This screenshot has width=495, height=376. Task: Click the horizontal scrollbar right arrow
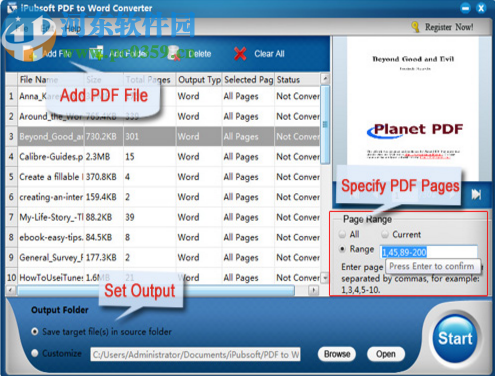click(313, 290)
